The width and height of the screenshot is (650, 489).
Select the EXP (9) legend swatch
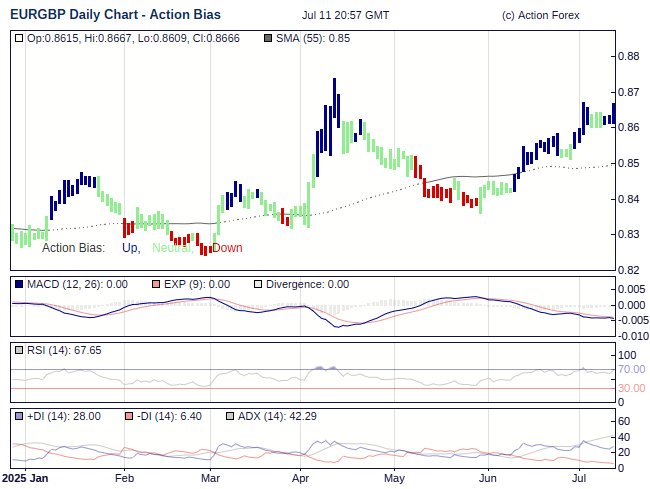coord(155,284)
